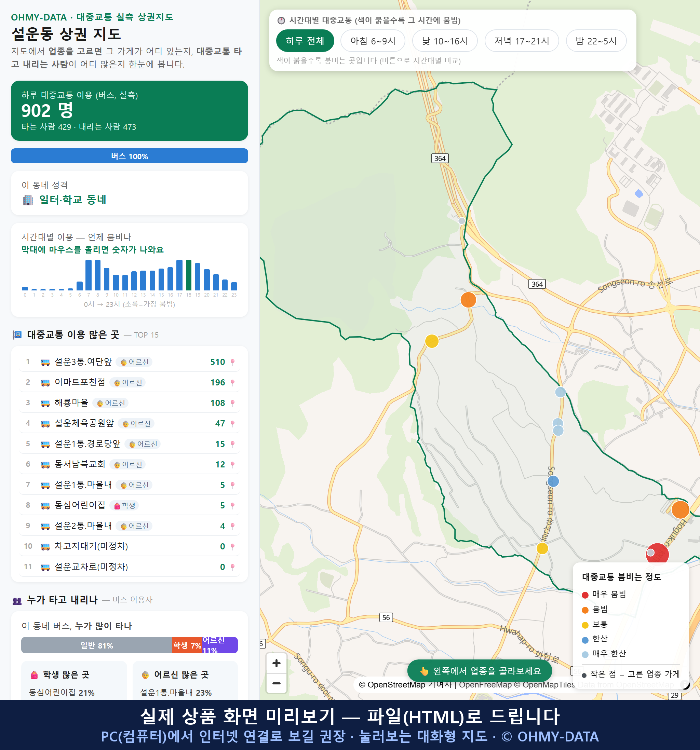Click the 붐빔 orange legend dot
Screen dimensions: 700x750
pos(585,610)
